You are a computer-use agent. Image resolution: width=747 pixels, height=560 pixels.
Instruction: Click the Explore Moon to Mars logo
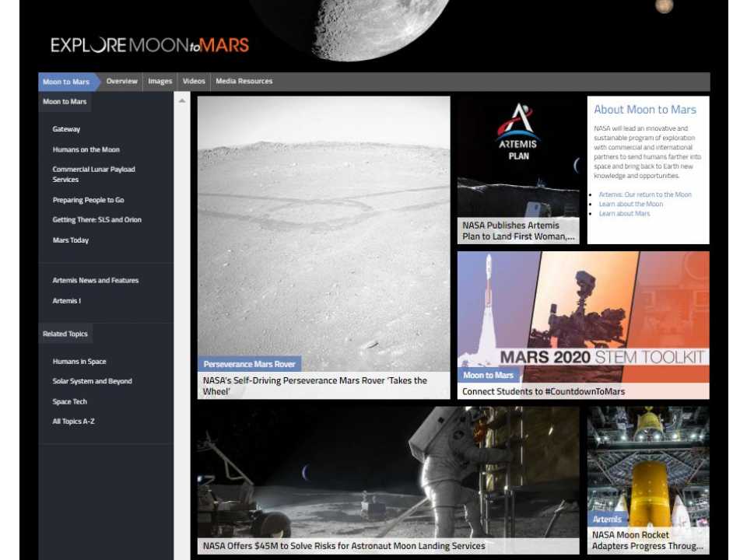pos(148,45)
